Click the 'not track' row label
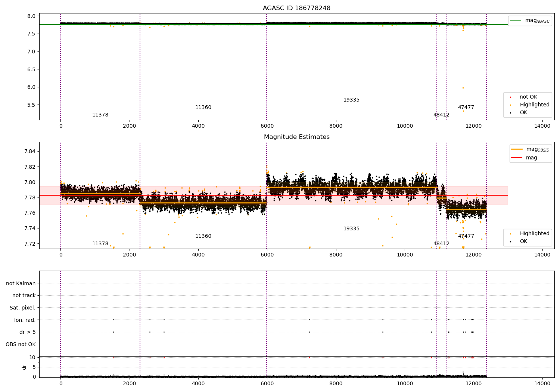 coord(24,296)
